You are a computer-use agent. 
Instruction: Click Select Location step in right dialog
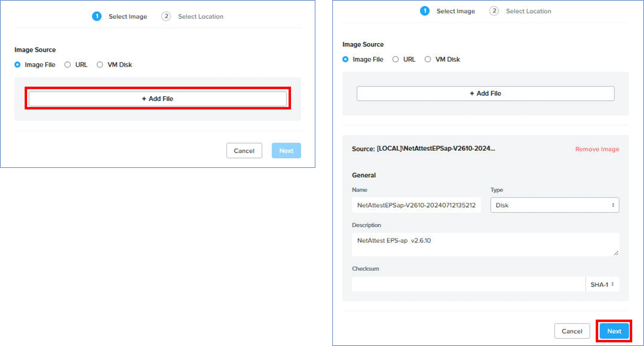[529, 11]
